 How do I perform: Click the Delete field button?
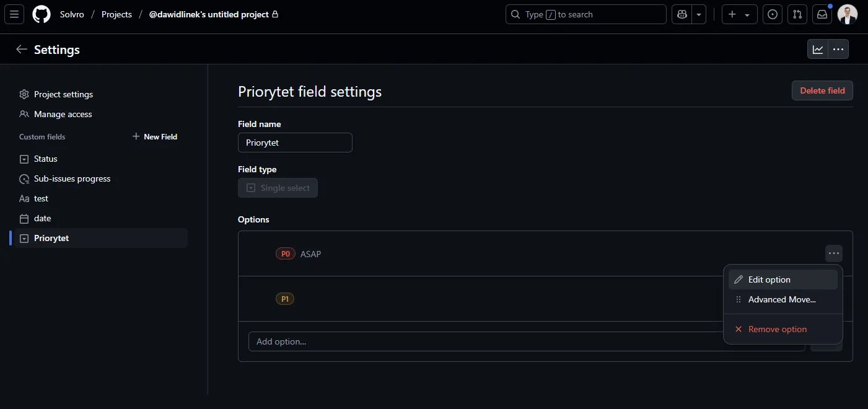pyautogui.click(x=822, y=90)
